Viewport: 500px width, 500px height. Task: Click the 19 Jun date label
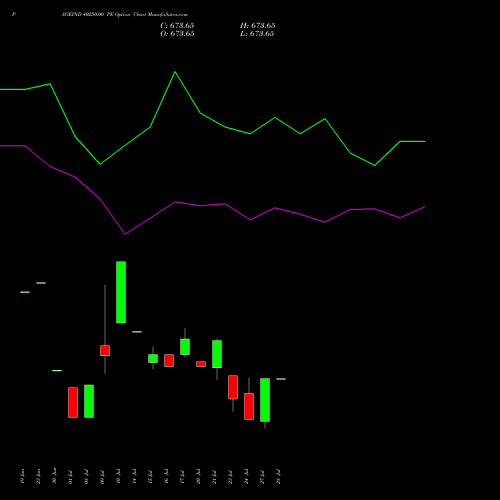(22, 476)
